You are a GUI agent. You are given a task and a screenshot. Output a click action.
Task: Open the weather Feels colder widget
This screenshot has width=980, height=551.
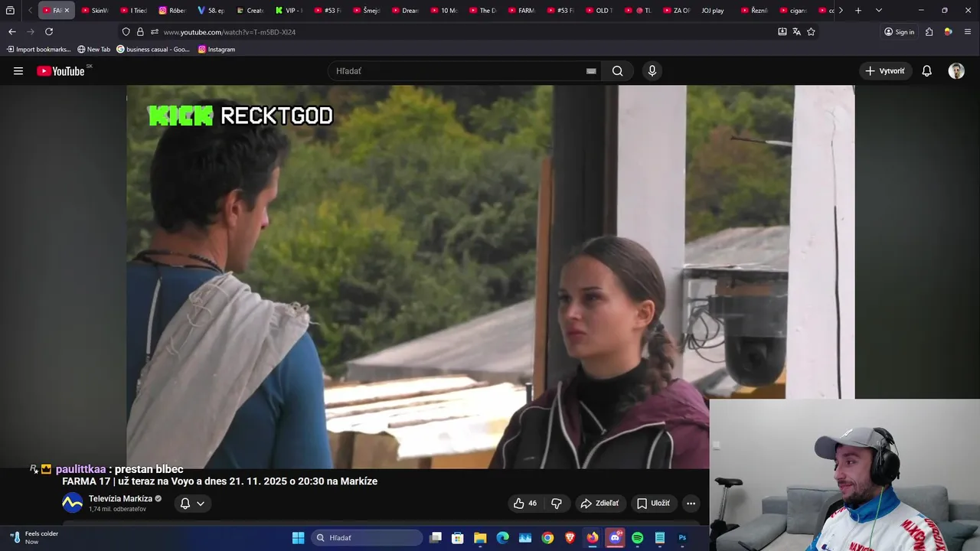point(34,538)
